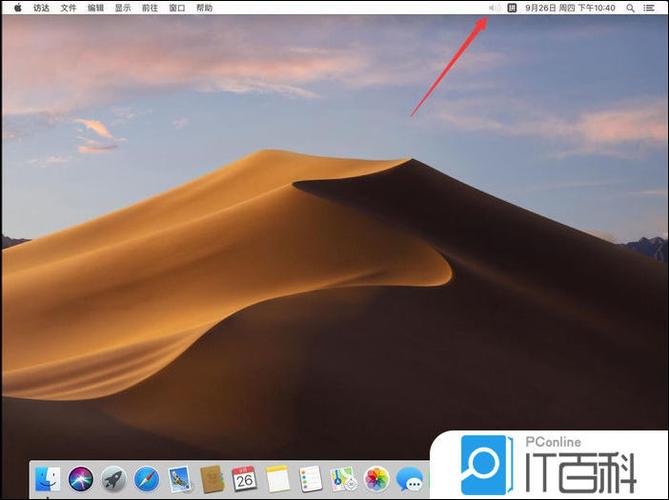Open the 帮助 menu
The width and height of the screenshot is (669, 500).
click(204, 8)
